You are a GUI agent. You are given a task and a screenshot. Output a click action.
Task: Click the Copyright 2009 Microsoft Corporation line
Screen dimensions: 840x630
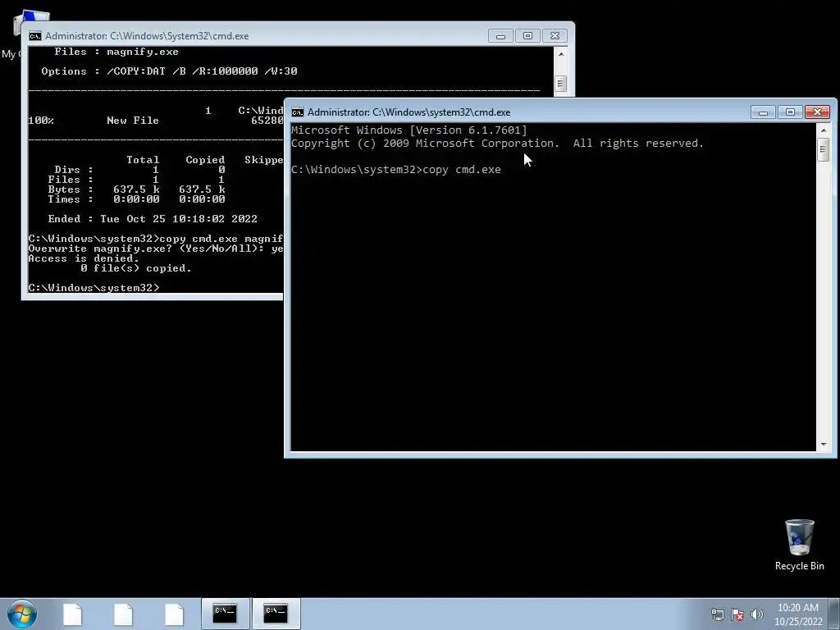pos(497,143)
